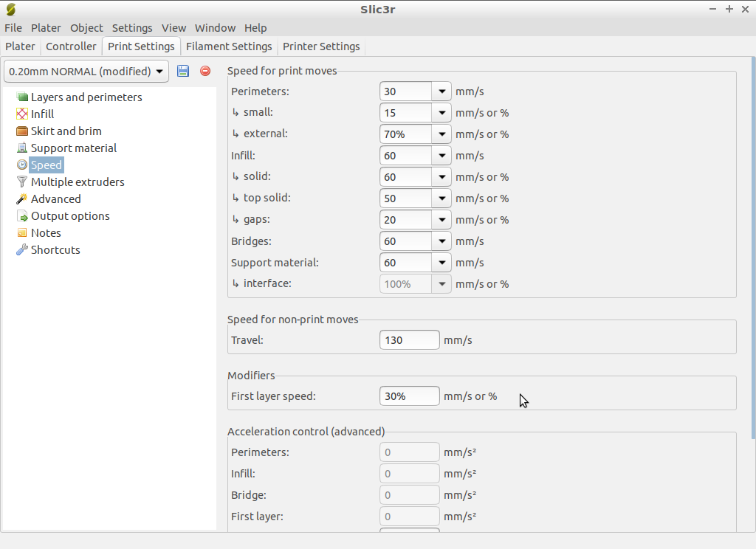Viewport: 756px width, 549px height.
Task: Delete the preset with the red icon
Action: click(x=205, y=71)
